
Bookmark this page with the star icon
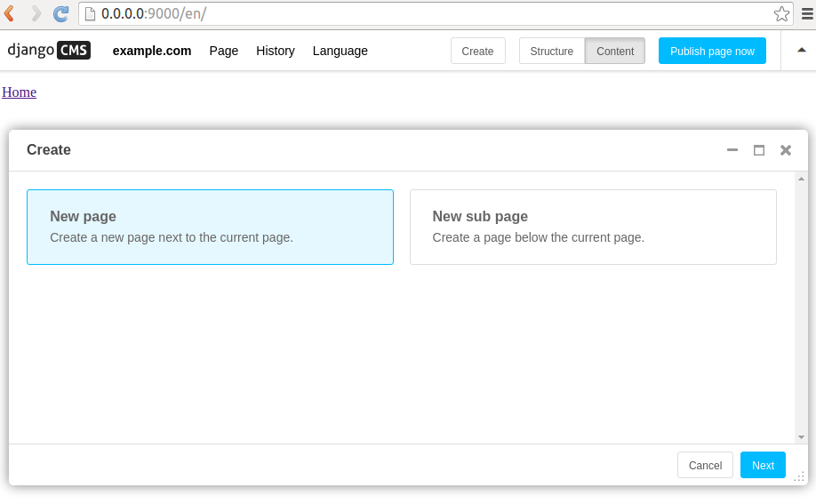pos(781,13)
